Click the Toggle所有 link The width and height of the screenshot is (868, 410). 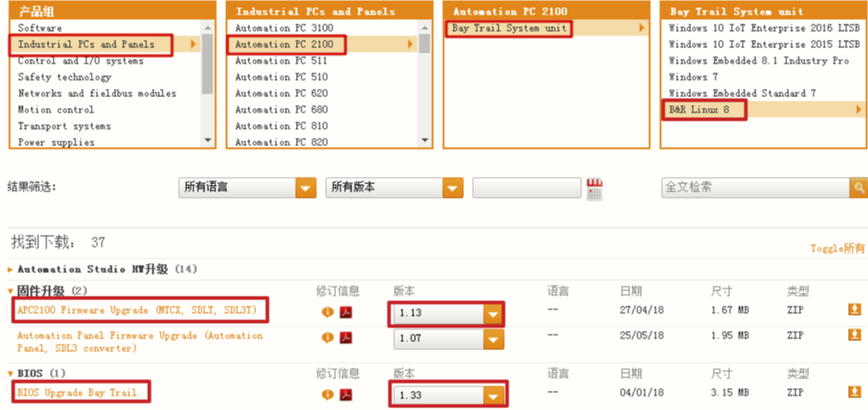(837, 249)
